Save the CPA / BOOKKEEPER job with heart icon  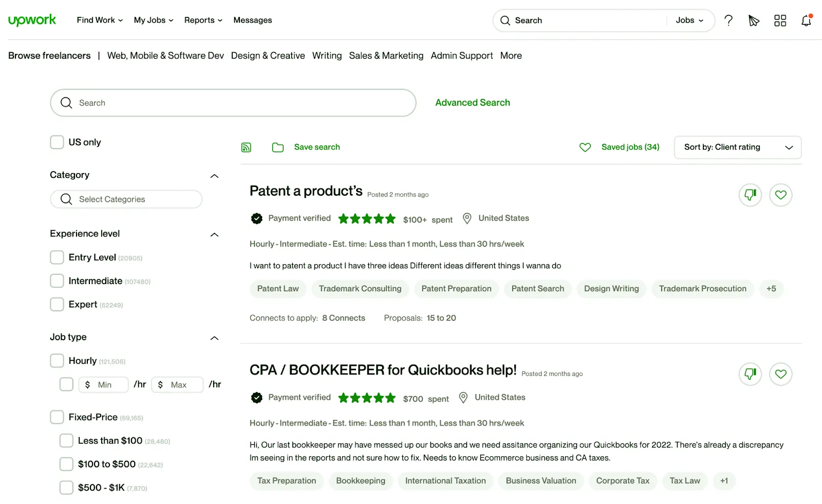tap(780, 375)
